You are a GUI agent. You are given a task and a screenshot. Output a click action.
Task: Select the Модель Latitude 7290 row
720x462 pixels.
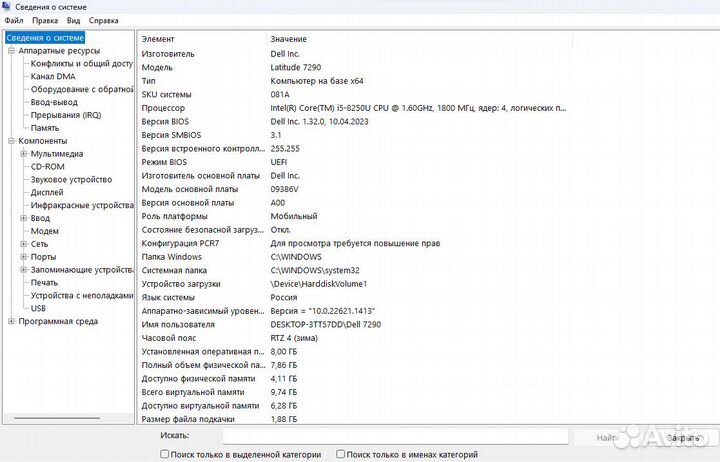[354, 67]
